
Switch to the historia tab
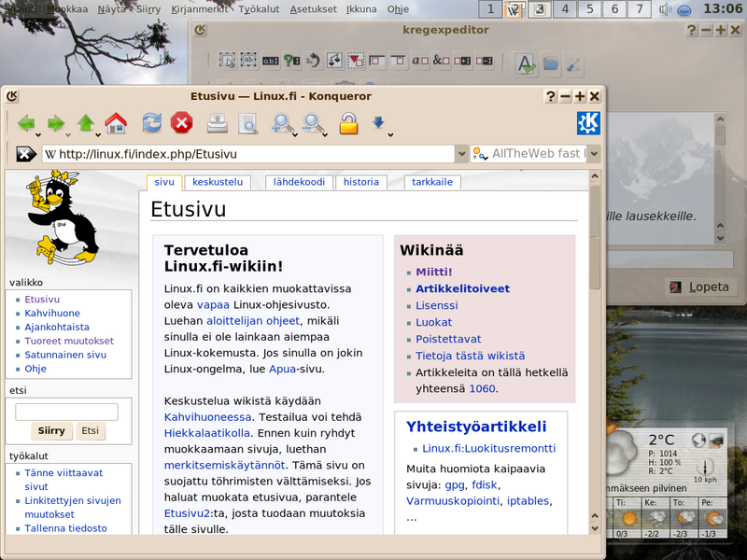click(361, 182)
